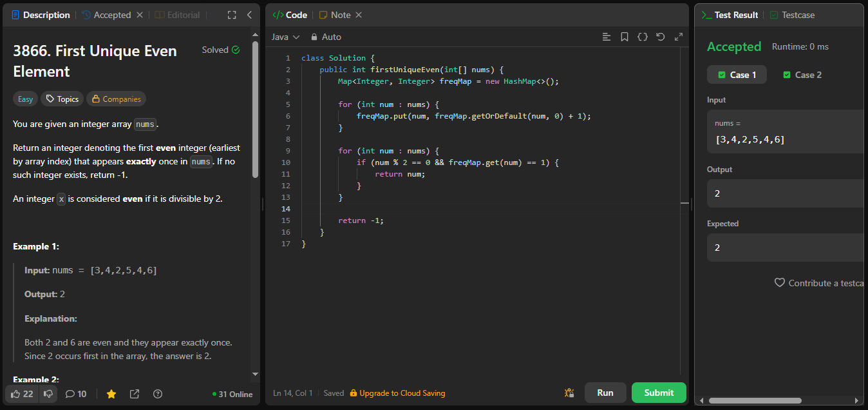
Task: Open the Java language dropdown
Action: point(285,37)
